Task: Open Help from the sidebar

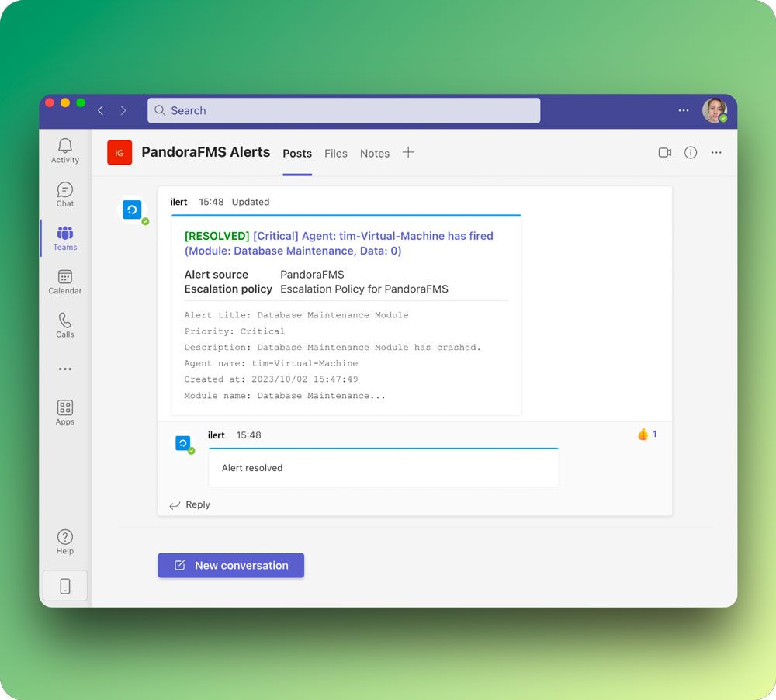Action: pyautogui.click(x=65, y=542)
